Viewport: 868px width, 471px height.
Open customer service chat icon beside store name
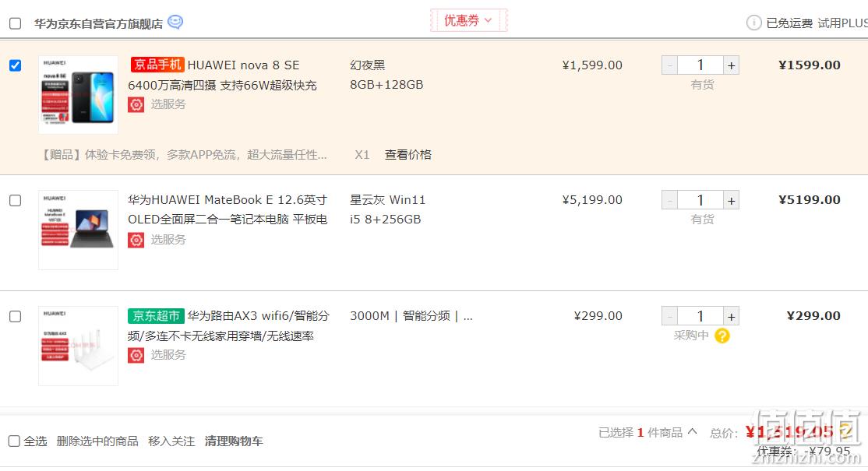(x=175, y=22)
